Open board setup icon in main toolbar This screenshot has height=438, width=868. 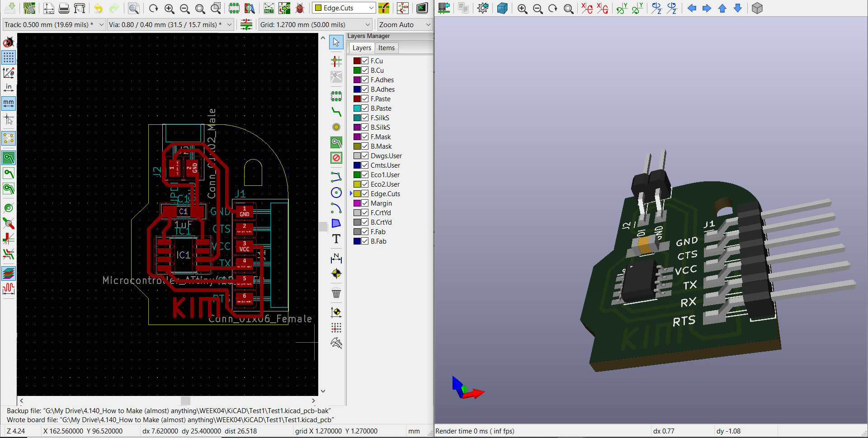(29, 8)
